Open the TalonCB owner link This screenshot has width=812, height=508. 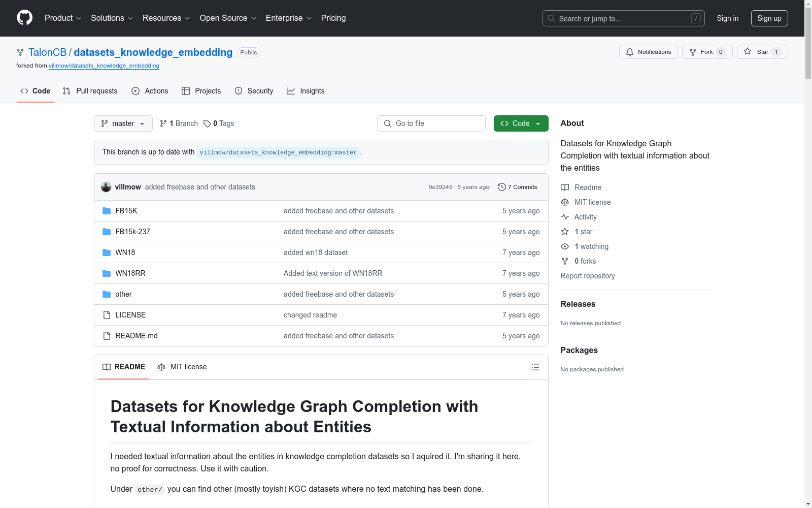point(48,52)
